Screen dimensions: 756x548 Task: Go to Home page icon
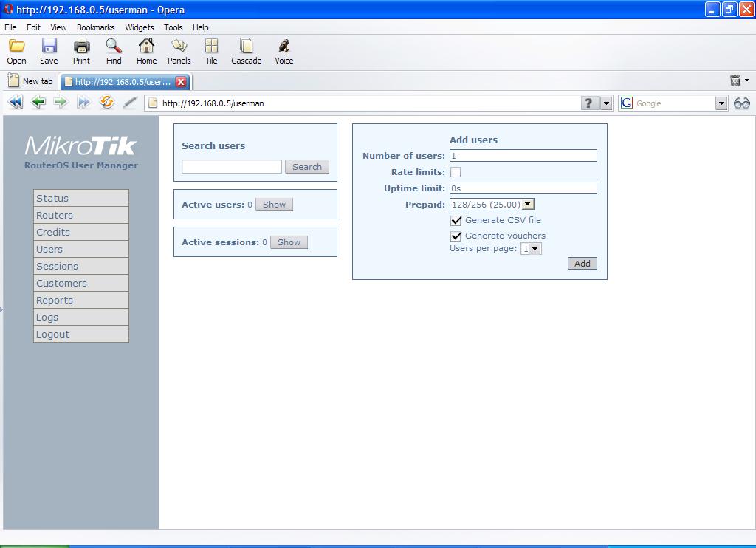click(x=146, y=46)
